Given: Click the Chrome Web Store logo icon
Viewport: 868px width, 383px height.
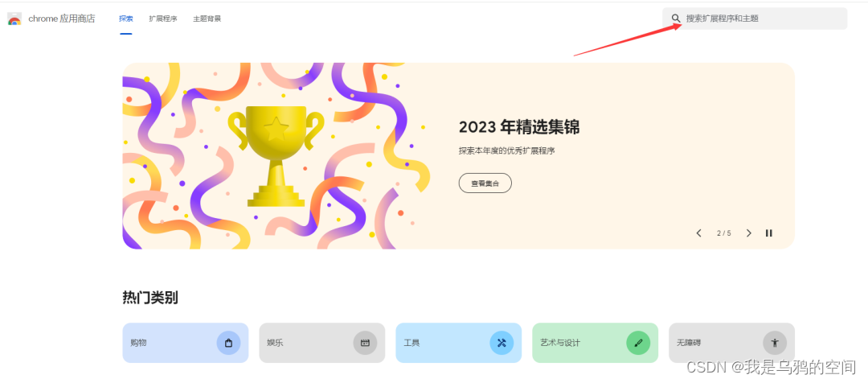Looking at the screenshot, I should click(x=14, y=19).
